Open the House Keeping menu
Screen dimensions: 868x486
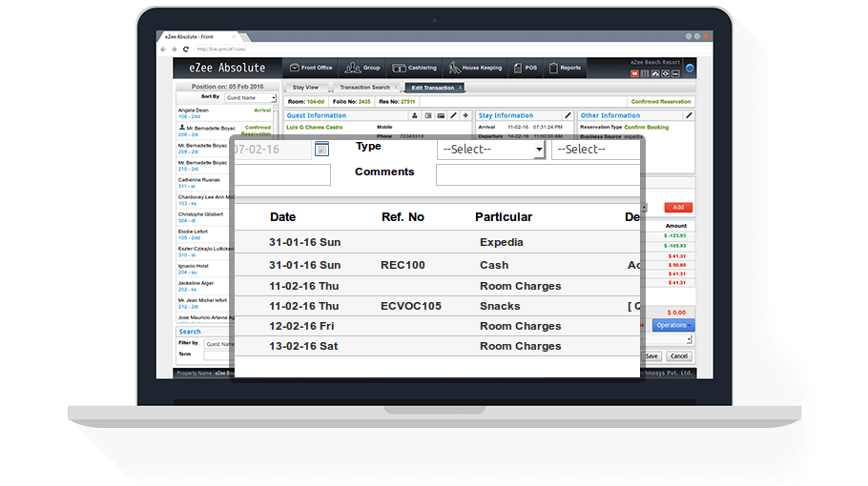pos(476,68)
